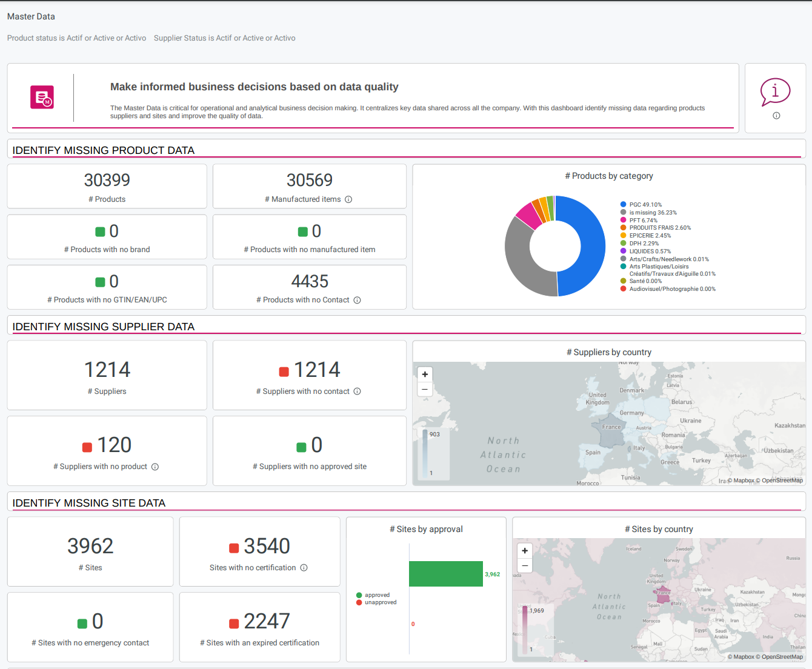
Task: Zoom out on the Sites by country map
Action: [524, 565]
